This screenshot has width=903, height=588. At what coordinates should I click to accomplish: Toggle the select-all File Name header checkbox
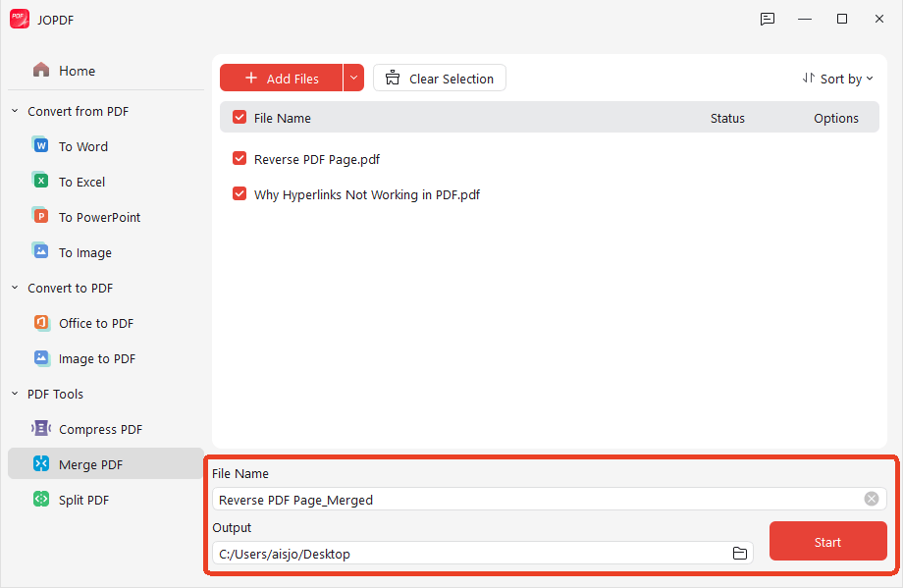coord(239,118)
